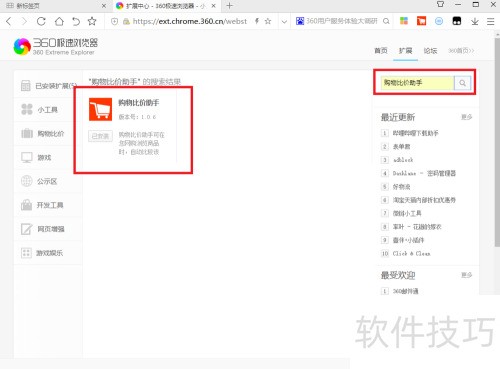Click the 已安装 button on result card
Viewport: 500px width, 369px height.
[100, 136]
